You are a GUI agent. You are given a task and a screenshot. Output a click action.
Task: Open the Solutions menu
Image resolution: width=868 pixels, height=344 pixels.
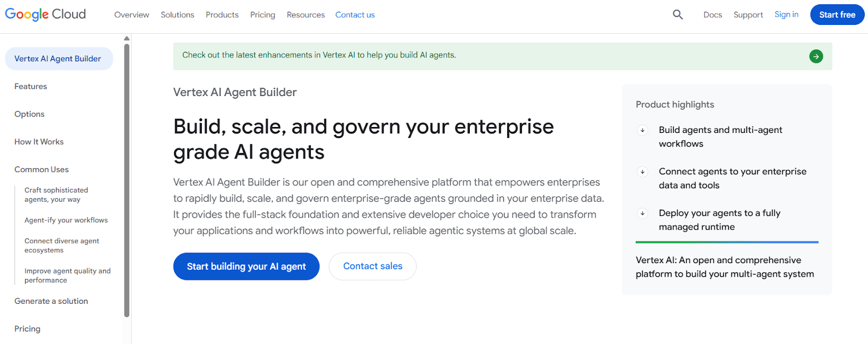177,15
